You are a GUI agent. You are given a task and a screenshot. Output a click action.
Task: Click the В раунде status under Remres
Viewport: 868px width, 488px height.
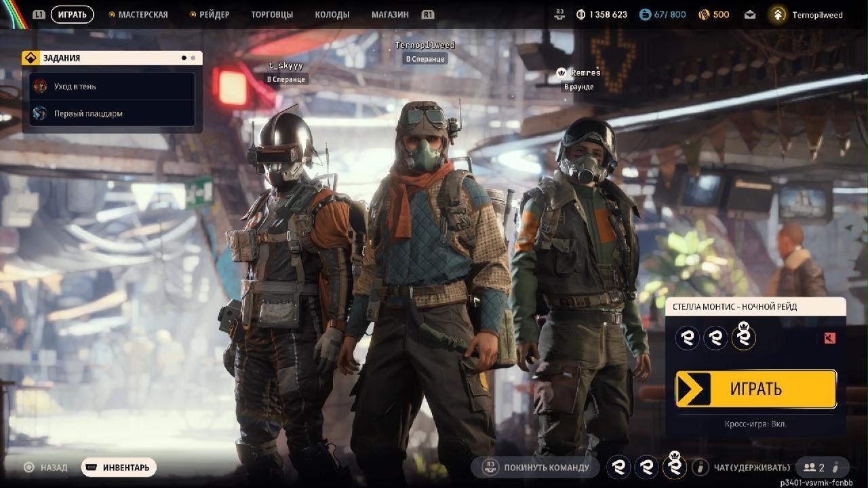[x=578, y=87]
